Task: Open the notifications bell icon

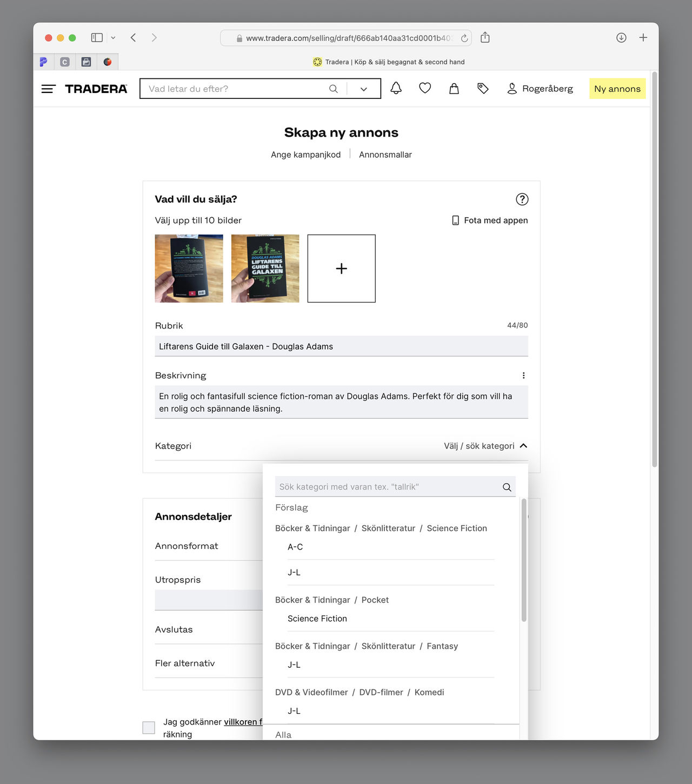Action: 396,89
